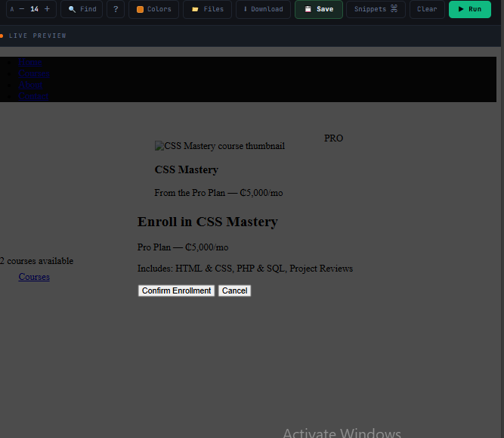
Task: Click 'Pro Plan — ₡5,000/mo' dialog line
Action: coord(183,247)
